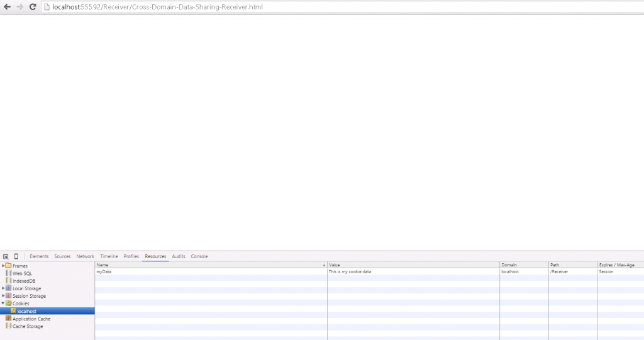This screenshot has width=644, height=340.
Task: Select the Resources tab
Action: click(x=155, y=256)
